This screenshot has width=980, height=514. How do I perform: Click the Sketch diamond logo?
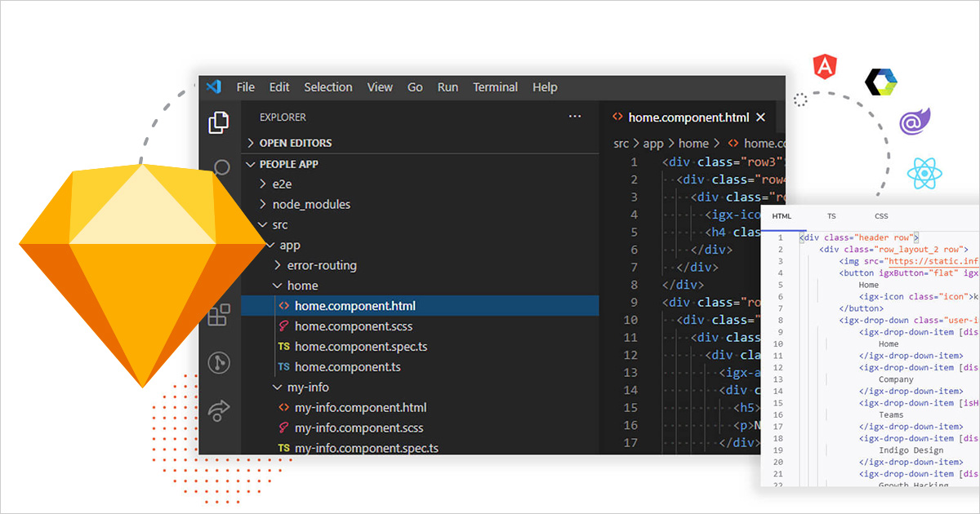143,275
